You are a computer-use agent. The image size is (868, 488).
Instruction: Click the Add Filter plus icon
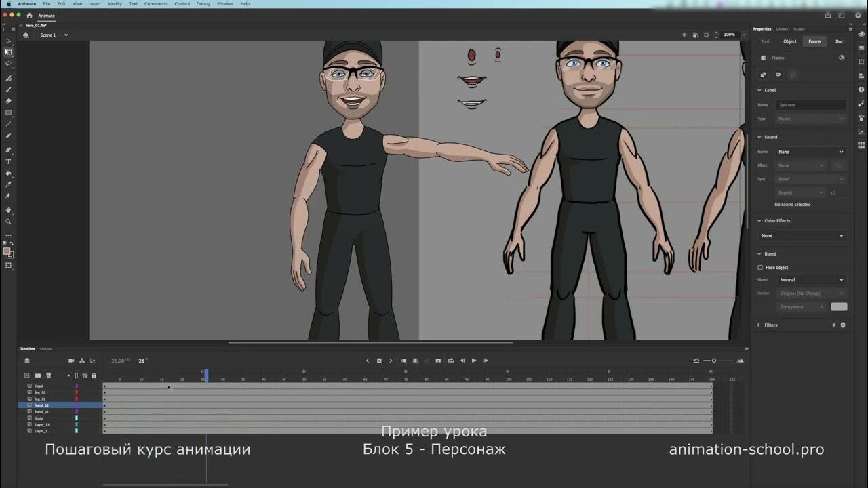coord(834,325)
